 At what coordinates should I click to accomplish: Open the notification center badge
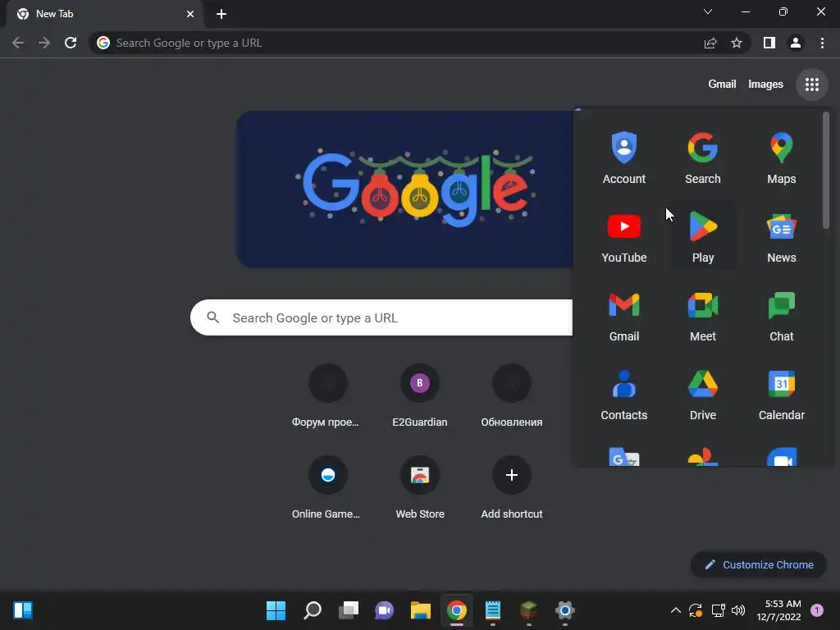(x=816, y=610)
